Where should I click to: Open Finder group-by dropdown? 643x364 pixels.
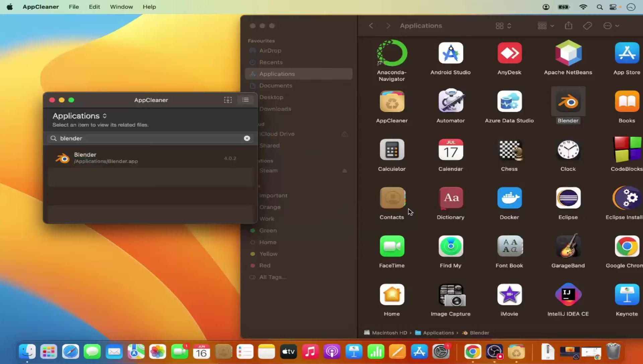pos(546,26)
